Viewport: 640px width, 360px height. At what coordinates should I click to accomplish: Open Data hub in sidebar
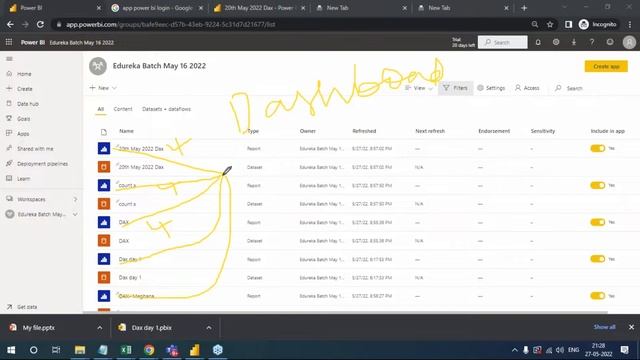tap(28, 104)
